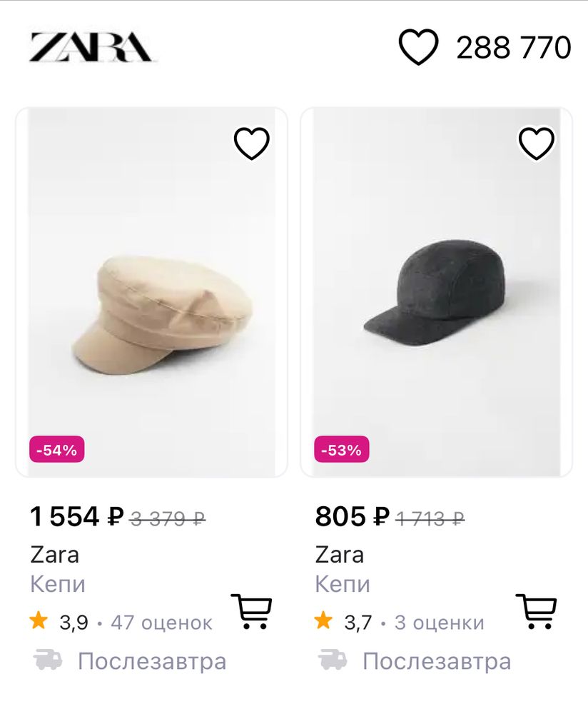This screenshot has width=588, height=714.
Task: Add the 805 ₽ cap to cart
Action: (536, 611)
